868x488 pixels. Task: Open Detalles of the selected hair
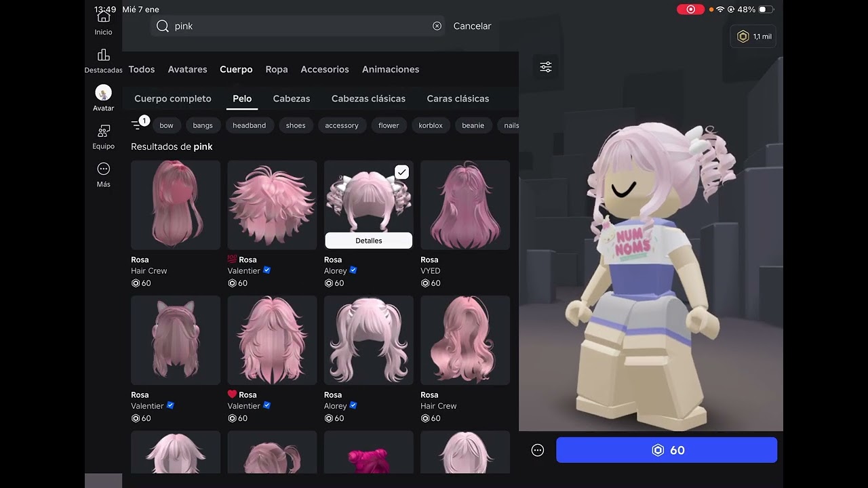[x=369, y=241]
